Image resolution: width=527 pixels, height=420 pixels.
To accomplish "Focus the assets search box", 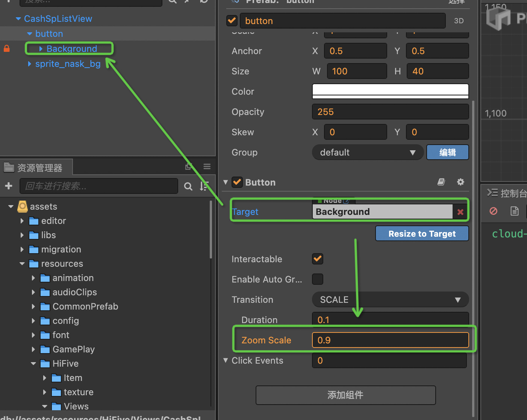I will [x=99, y=186].
